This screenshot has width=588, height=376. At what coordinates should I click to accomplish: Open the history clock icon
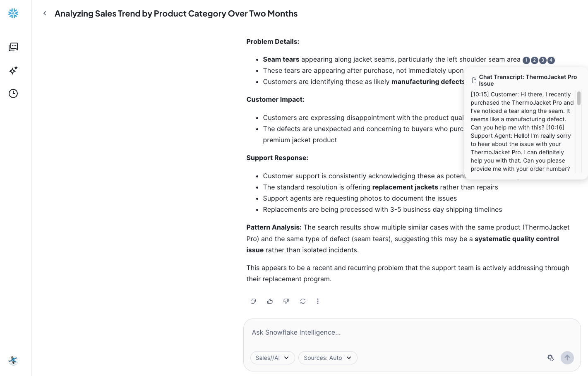pos(13,93)
